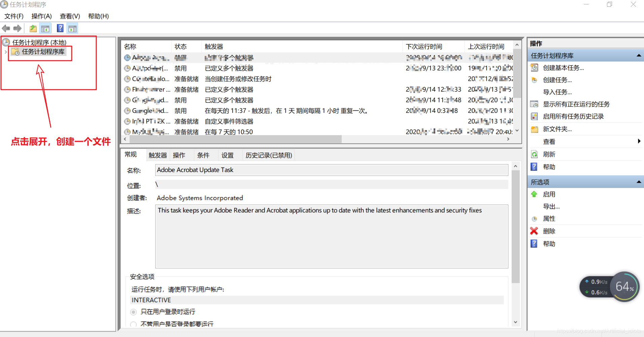
Task: Click the 显示所有正在运行的任务 icon
Action: 534,104
